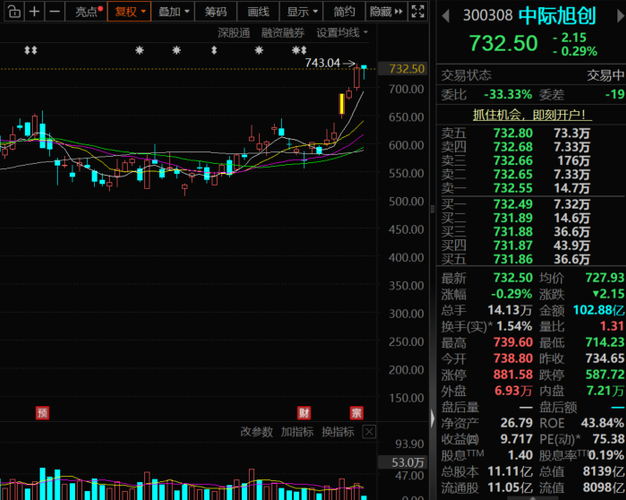Click the 跌停 587.72 limit-down value
The image size is (626, 500).
coord(604,375)
